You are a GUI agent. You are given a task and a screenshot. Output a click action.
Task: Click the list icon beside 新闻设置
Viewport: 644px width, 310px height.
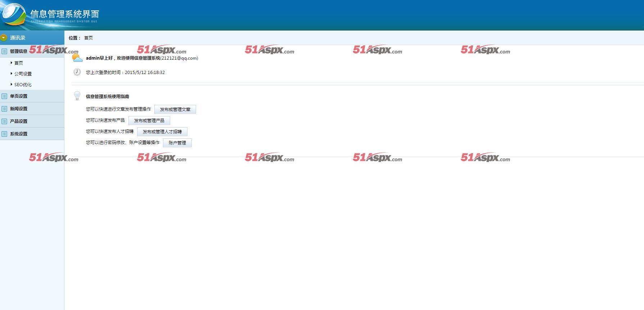pyautogui.click(x=4, y=109)
